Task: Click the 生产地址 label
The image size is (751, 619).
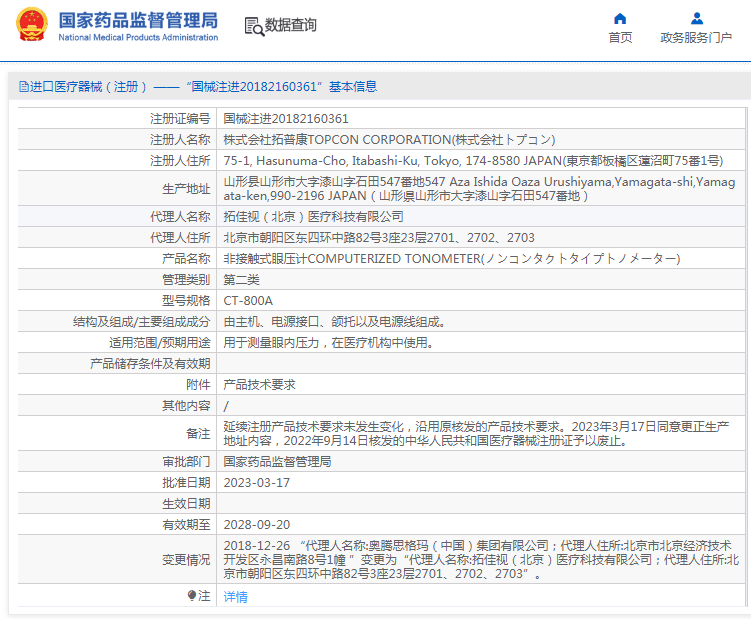Action: [186, 189]
